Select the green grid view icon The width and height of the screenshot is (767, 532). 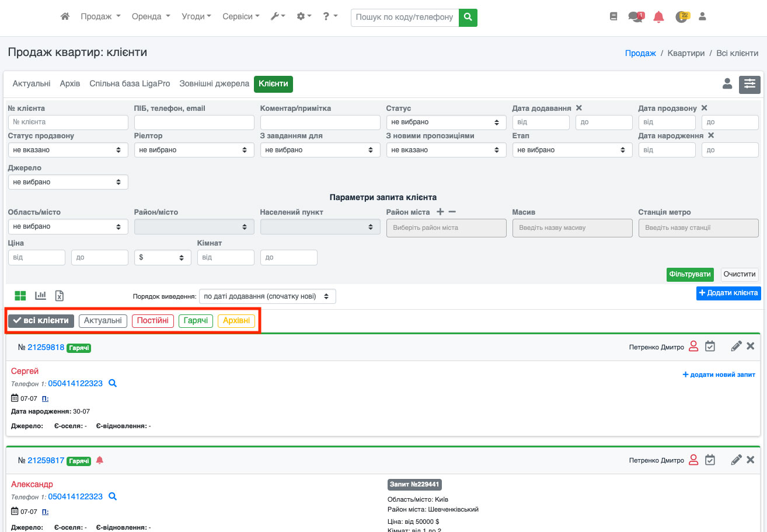(20, 296)
